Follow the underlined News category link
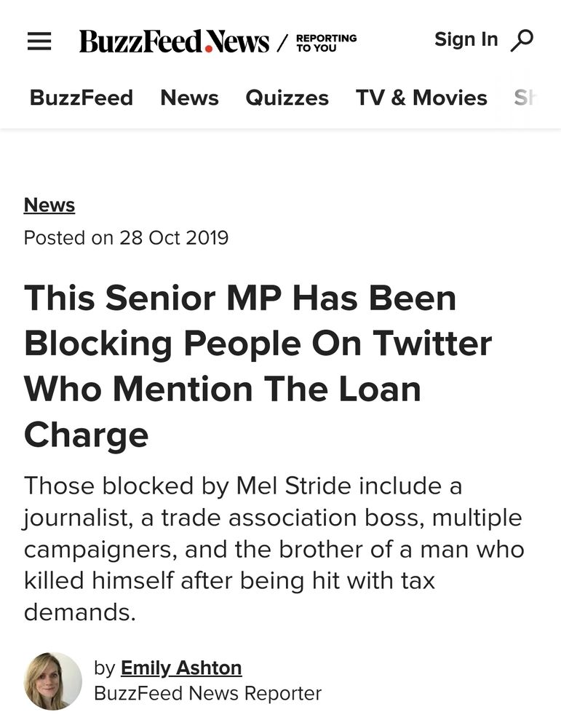 [49, 205]
